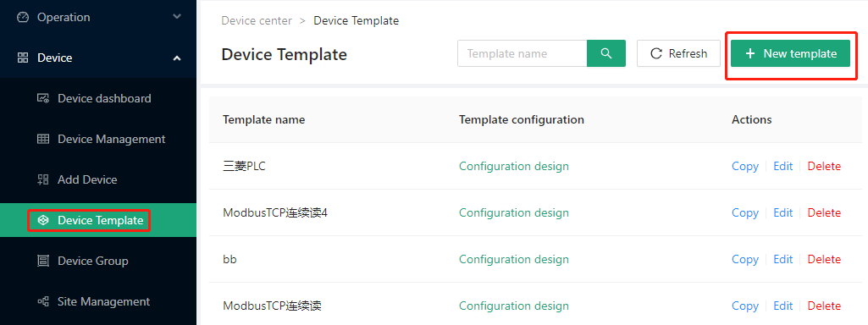Viewport: 868px width, 325px height.
Task: Click the Device dashboard icon
Action: 43,98
